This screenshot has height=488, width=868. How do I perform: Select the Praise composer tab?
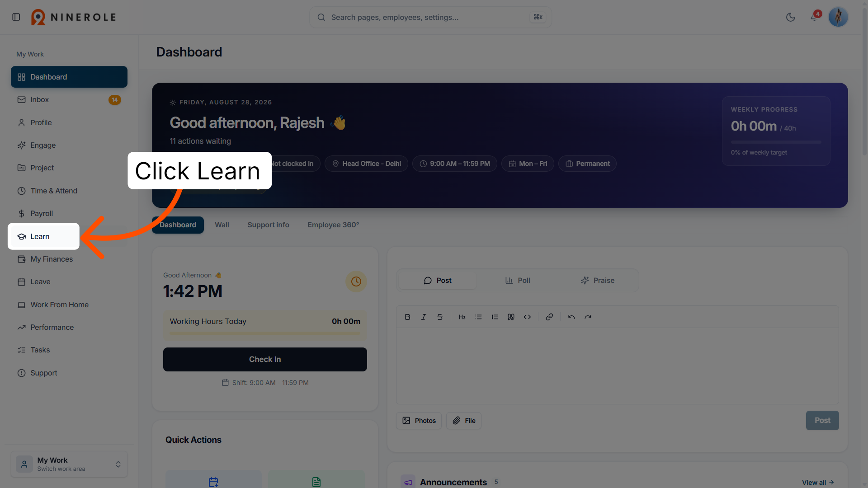tap(598, 280)
